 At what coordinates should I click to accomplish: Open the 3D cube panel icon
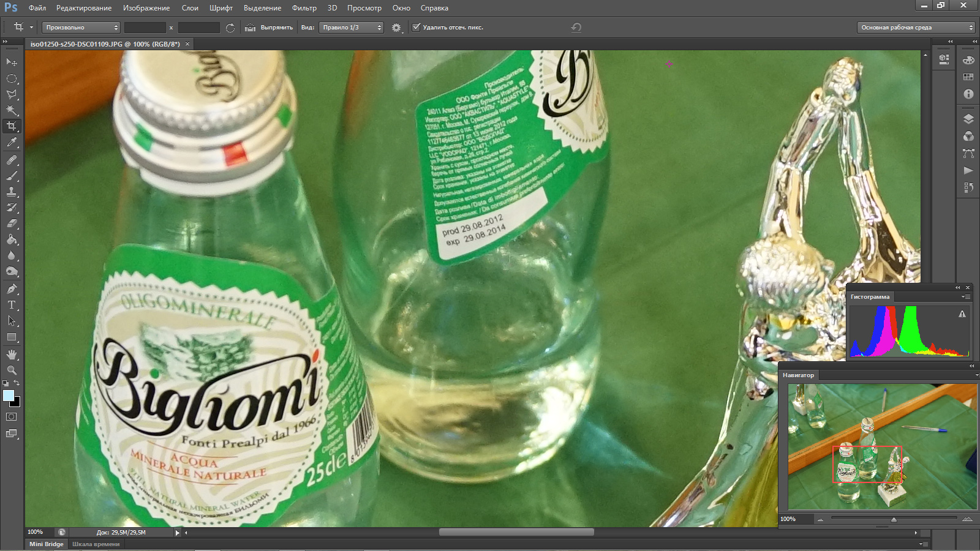[x=944, y=59]
